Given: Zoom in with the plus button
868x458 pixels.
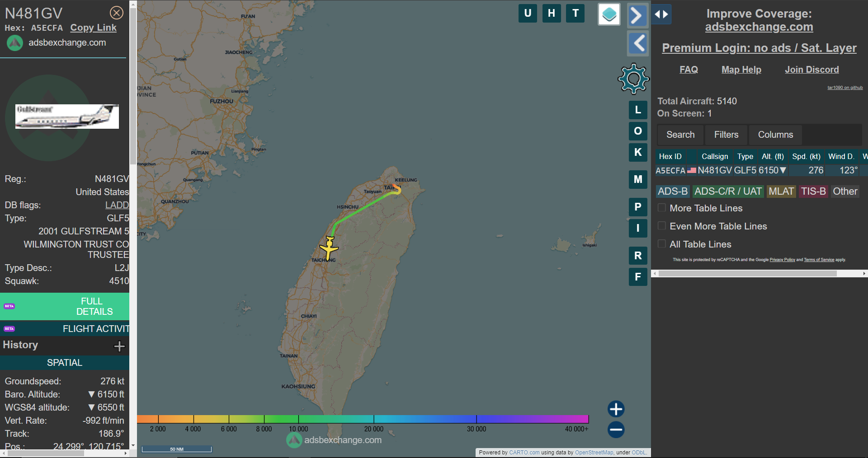Looking at the screenshot, I should 616,409.
